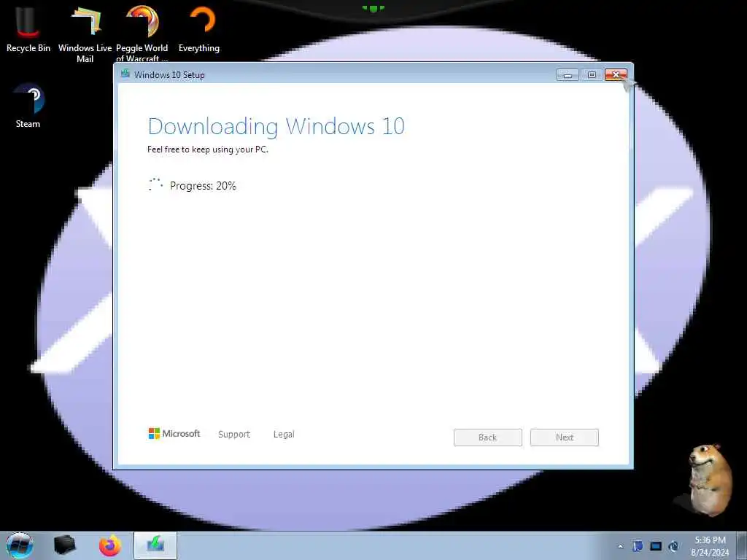Launch Steam from the desktop
Viewport: 747px width, 560px height.
28,106
